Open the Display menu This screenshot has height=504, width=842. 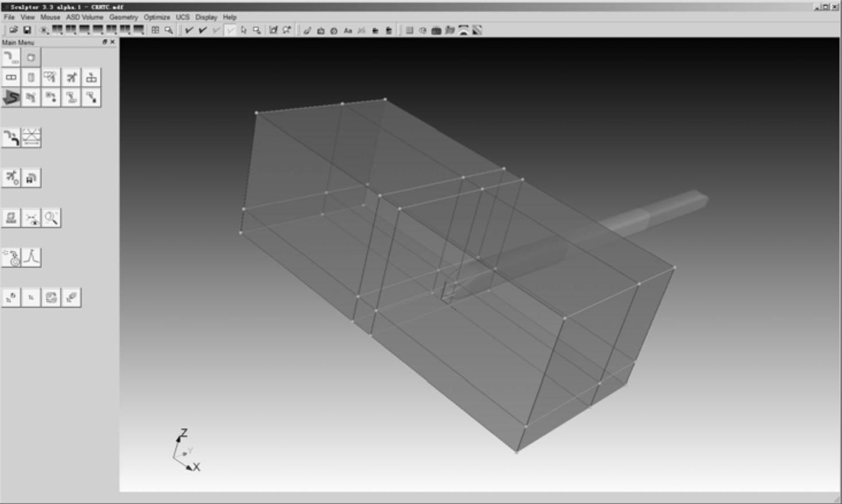[206, 17]
